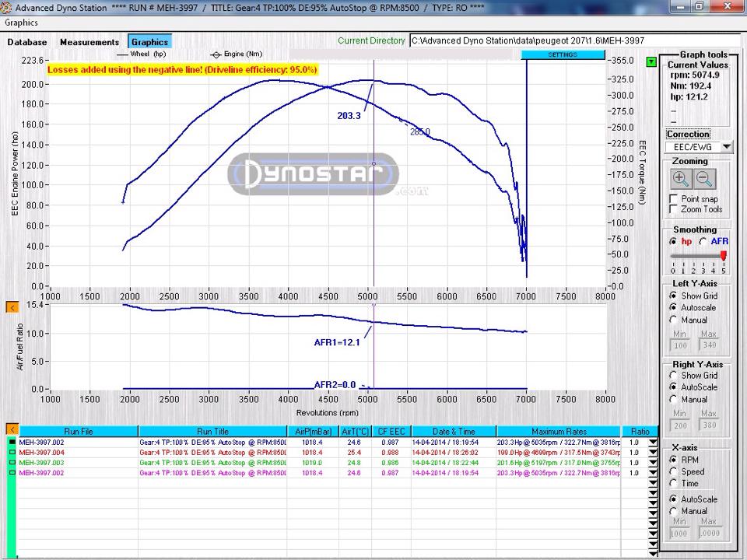Adjust the Smoothing slider handle
This screenshot has width=747, height=560.
[723, 256]
